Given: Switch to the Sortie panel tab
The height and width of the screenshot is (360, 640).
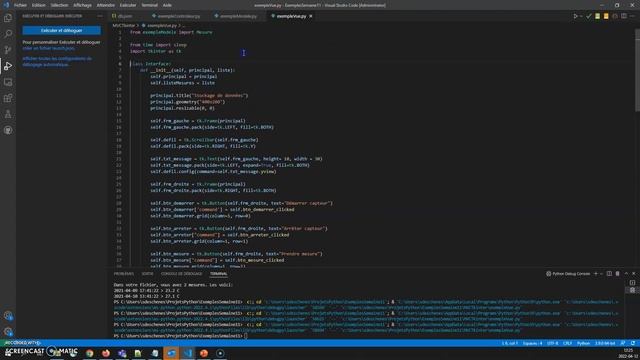Looking at the screenshot, I should tap(147, 274).
